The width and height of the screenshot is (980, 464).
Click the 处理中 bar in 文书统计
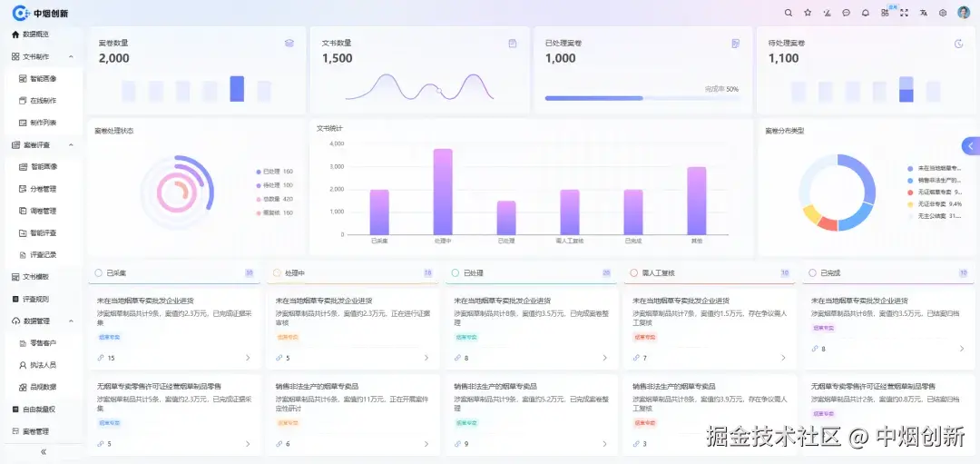pyautogui.click(x=443, y=192)
